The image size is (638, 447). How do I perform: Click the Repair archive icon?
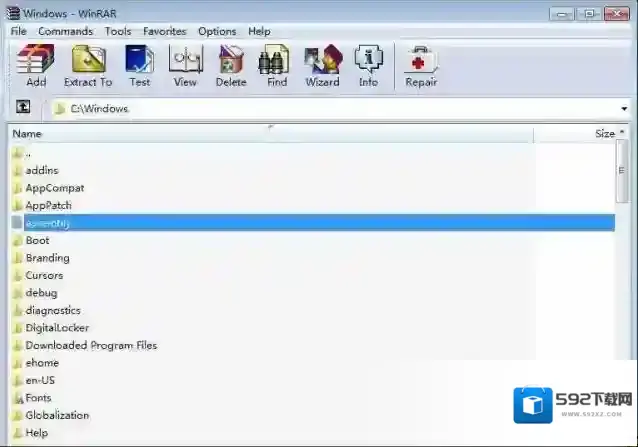pos(421,66)
